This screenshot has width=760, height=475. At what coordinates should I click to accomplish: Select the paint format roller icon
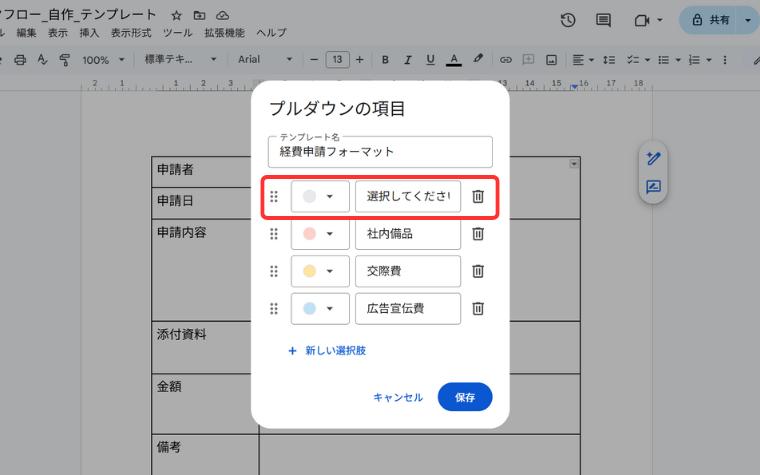(x=64, y=60)
